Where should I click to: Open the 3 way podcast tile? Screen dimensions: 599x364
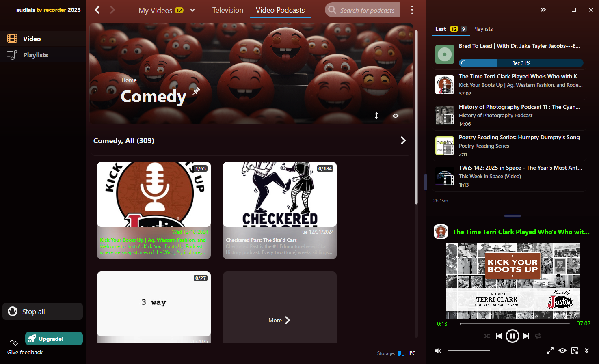[x=154, y=307]
